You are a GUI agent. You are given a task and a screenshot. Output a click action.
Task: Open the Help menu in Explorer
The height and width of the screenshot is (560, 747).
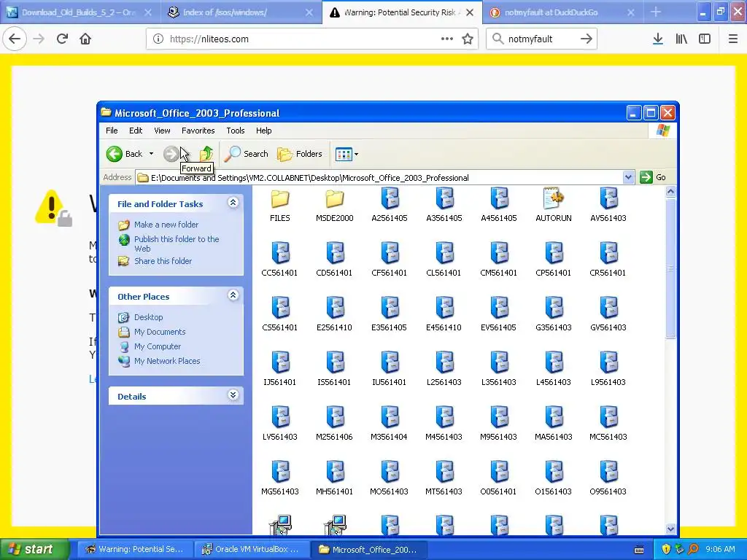263,131
